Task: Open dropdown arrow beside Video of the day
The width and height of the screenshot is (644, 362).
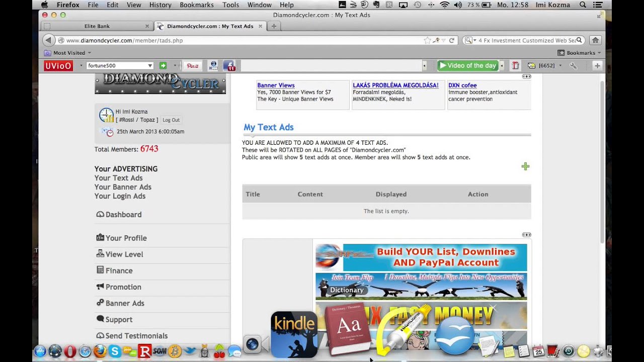Action: coord(502,65)
